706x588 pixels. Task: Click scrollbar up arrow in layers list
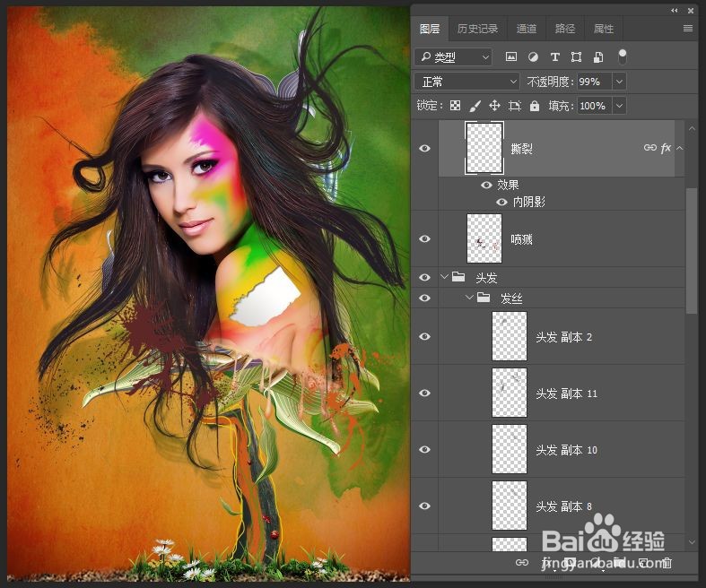(692, 129)
